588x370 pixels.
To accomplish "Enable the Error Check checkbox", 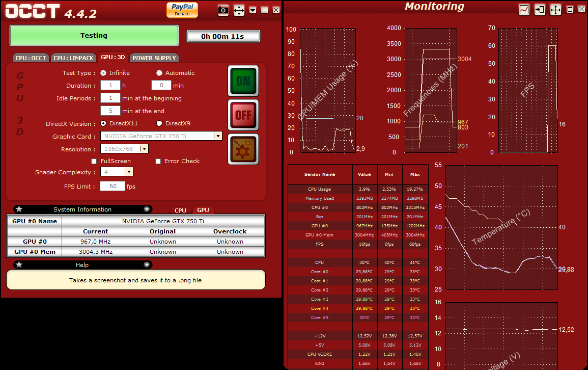I will coord(158,161).
